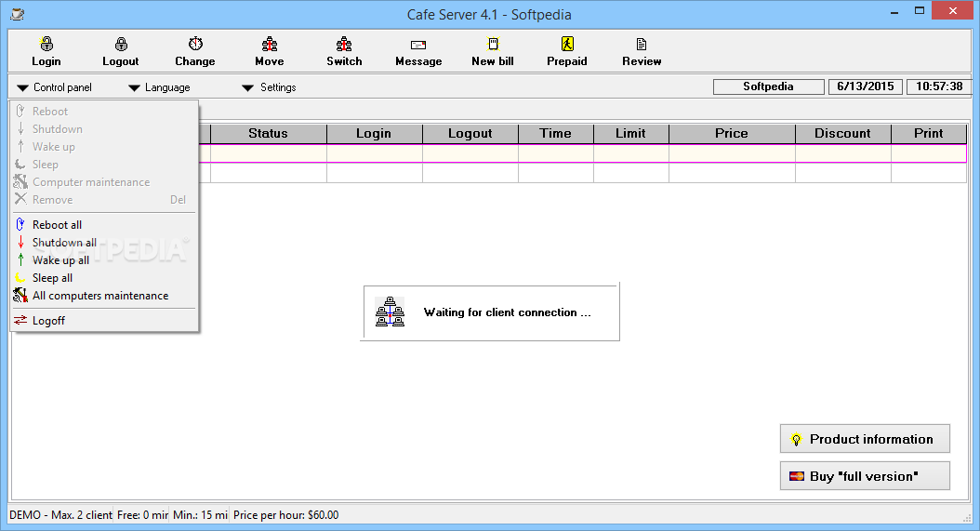Sort by Status column header
980x531 pixels.
click(x=268, y=133)
